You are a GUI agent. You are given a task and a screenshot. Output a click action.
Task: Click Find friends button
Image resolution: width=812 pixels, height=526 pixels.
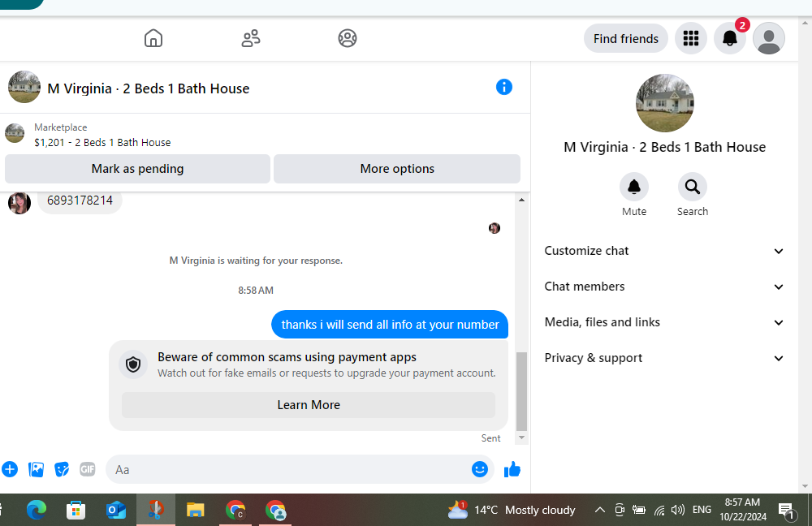625,38
